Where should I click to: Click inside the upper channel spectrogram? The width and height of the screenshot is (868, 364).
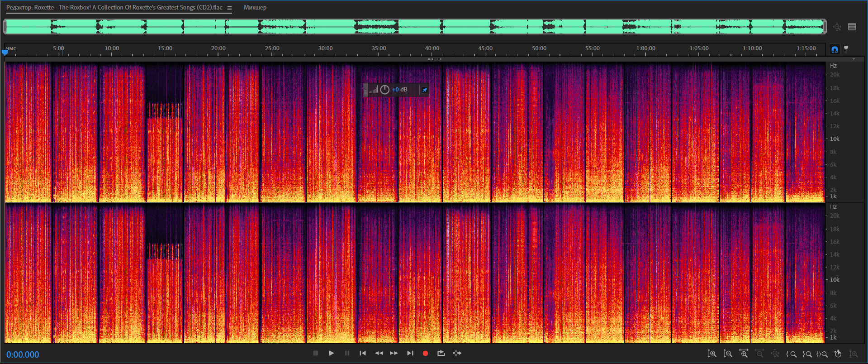click(415, 132)
